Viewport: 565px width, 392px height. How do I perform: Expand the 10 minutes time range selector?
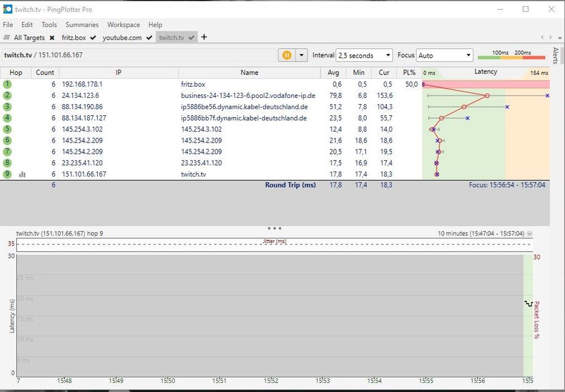click(x=529, y=233)
